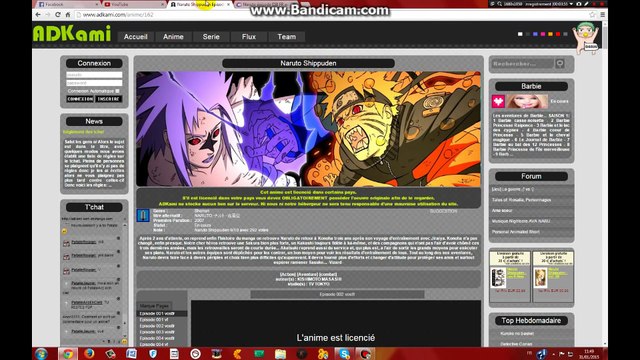Screen dimensions: 640x360
Task: Select the blue theme color swatch
Action: tap(535, 34)
